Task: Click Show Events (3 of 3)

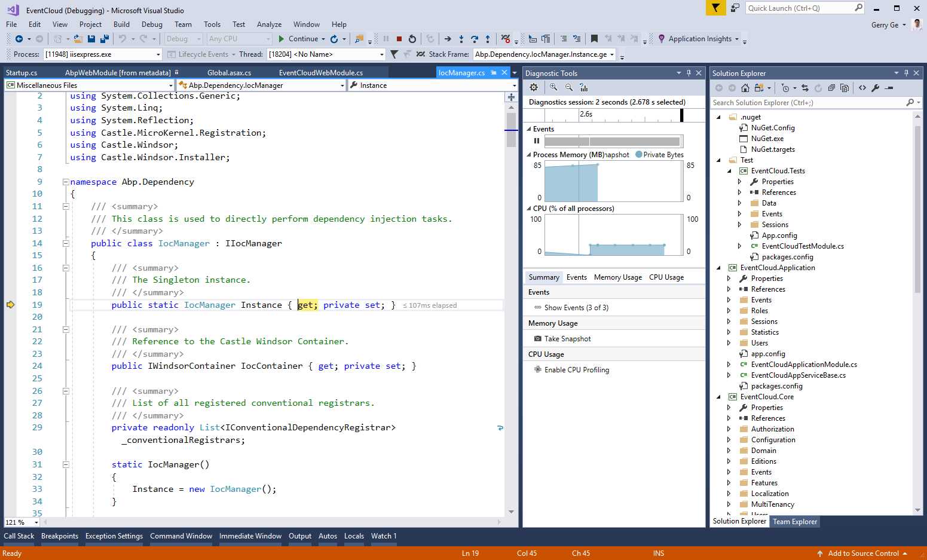Action: [x=576, y=308]
